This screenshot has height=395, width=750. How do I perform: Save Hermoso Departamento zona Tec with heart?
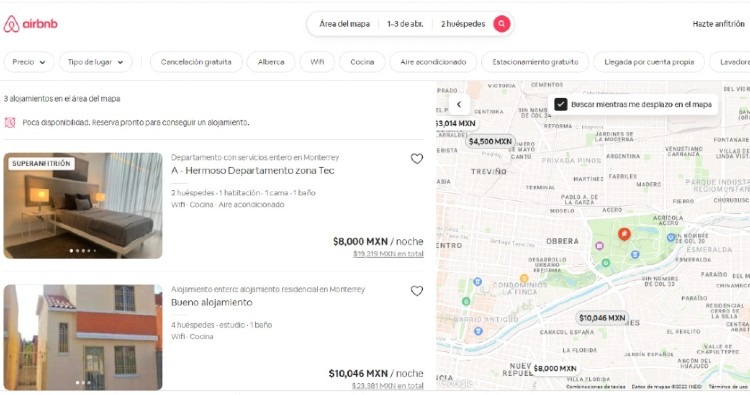click(417, 158)
